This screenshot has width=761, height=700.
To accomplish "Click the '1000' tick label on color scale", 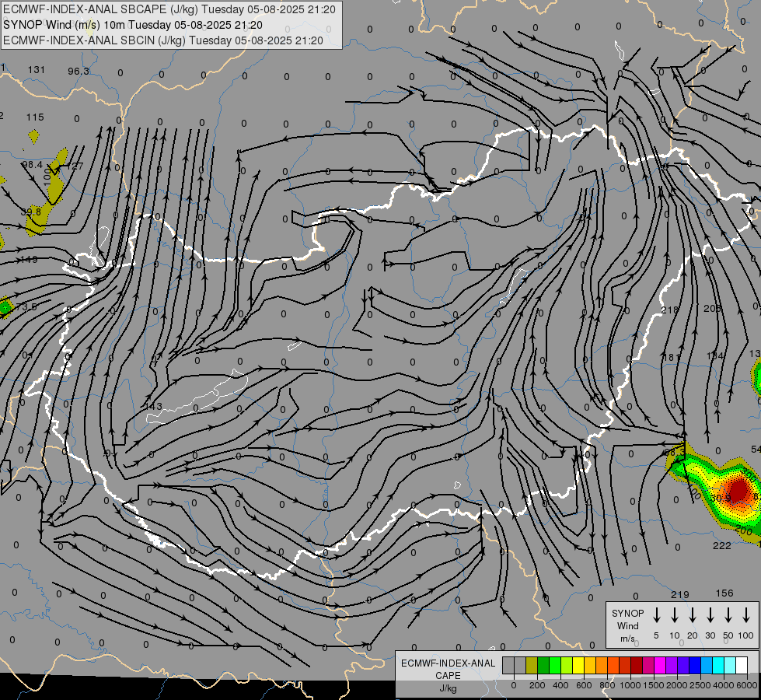I will (x=630, y=685).
